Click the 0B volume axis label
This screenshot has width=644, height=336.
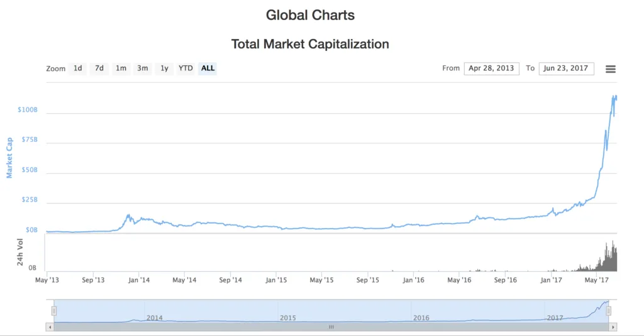click(33, 268)
